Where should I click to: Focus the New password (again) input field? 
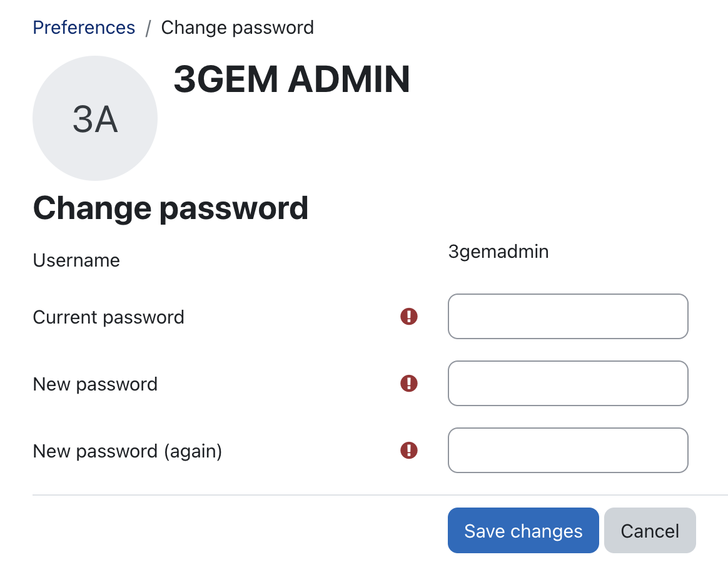(568, 450)
